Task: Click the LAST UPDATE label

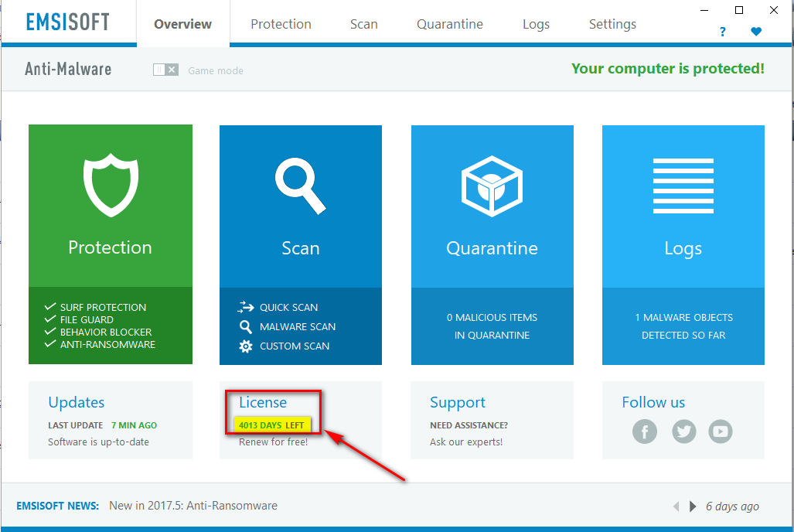Action: tap(76, 425)
